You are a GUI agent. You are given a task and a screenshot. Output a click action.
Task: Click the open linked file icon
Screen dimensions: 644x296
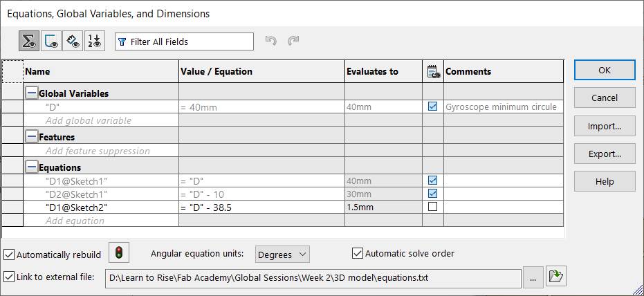(555, 277)
